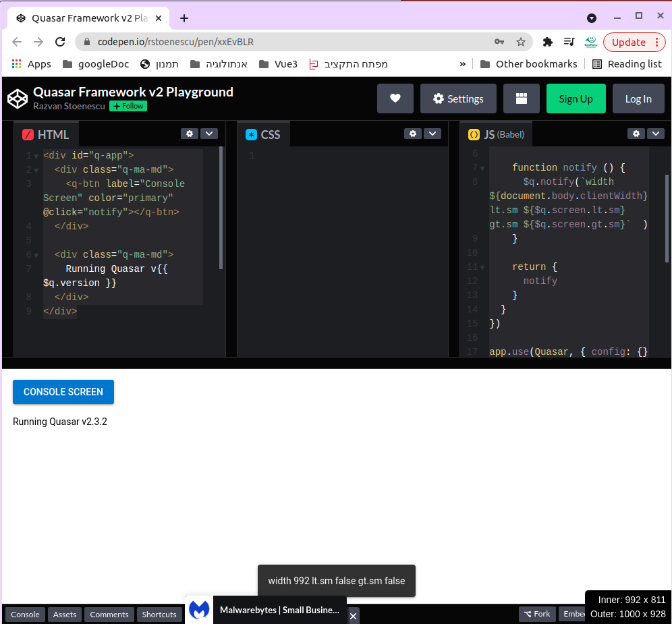Close the Malwarebytes ad banner
Screen dimensions: 672x624
click(x=353, y=616)
